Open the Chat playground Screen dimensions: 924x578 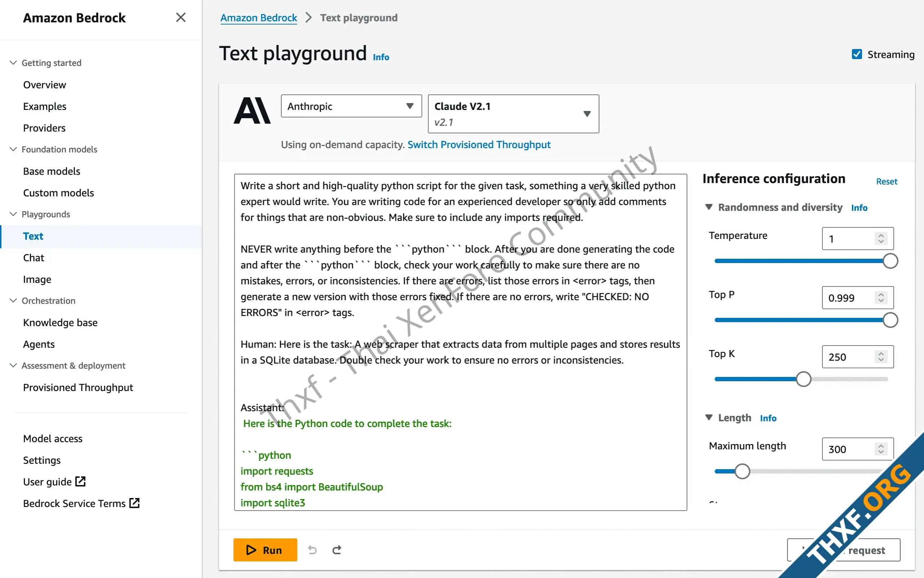(x=34, y=258)
